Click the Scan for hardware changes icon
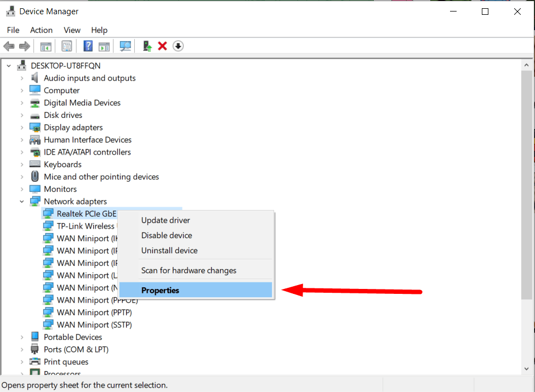 [125, 46]
